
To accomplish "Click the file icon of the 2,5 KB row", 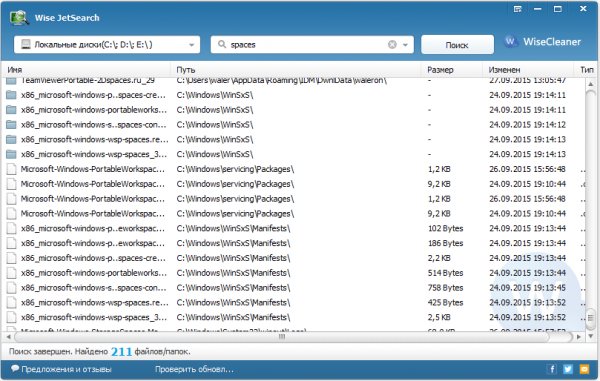I will tap(11, 317).
